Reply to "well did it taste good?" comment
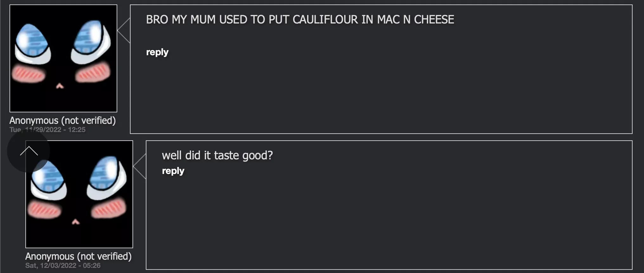The width and height of the screenshot is (644, 273). coord(173,171)
